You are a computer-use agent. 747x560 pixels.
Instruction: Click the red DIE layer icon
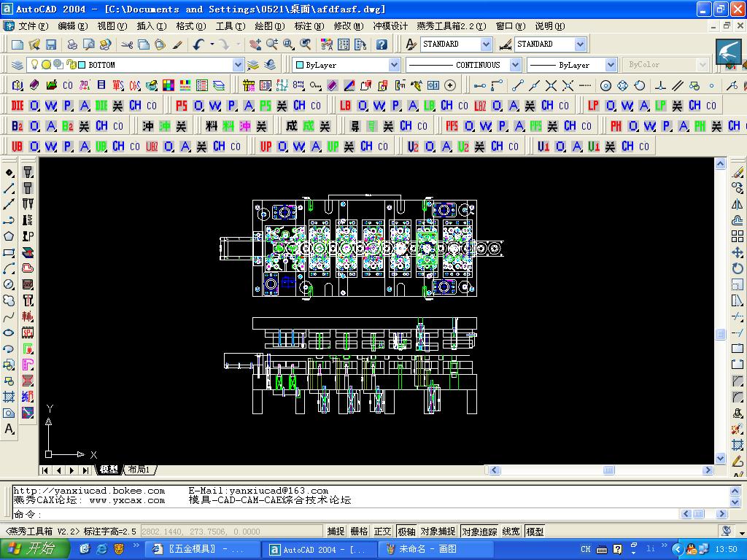pos(18,106)
